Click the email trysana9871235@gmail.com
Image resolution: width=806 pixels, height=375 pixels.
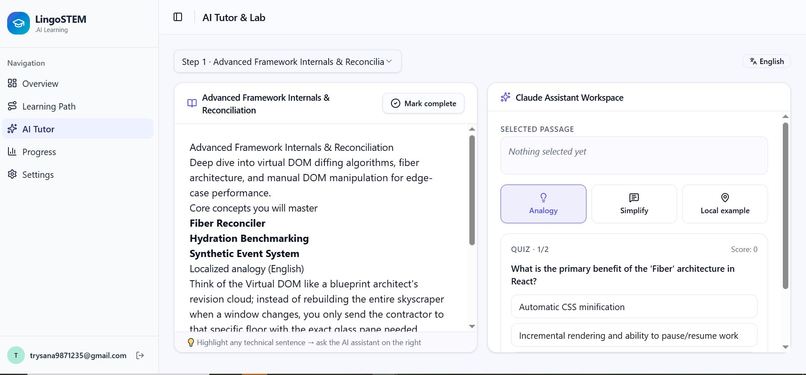click(x=78, y=355)
